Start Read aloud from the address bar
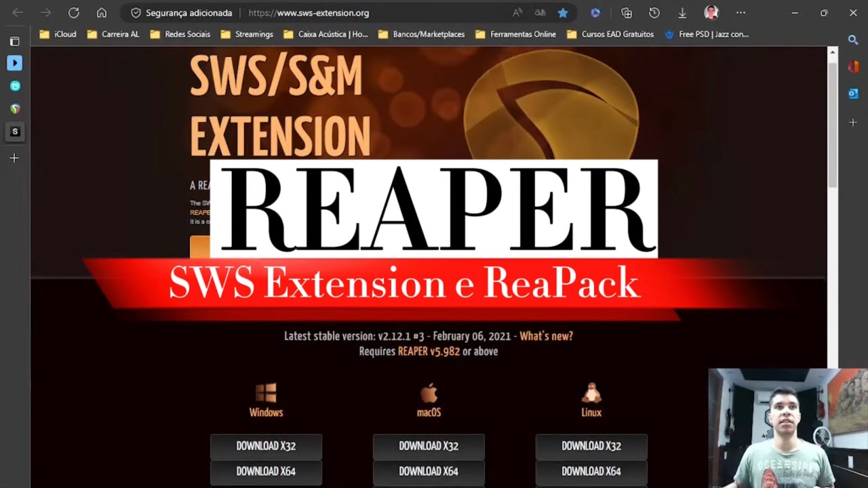This screenshot has width=868, height=488. tap(517, 13)
